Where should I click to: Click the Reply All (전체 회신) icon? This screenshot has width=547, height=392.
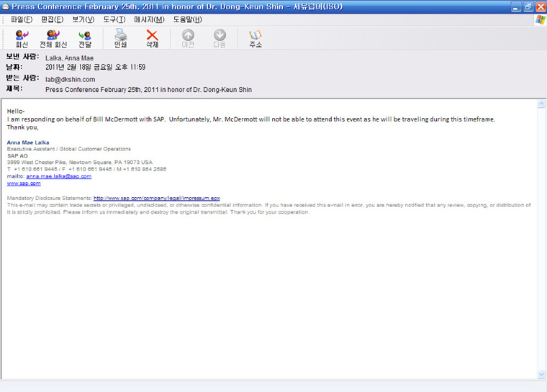point(53,35)
